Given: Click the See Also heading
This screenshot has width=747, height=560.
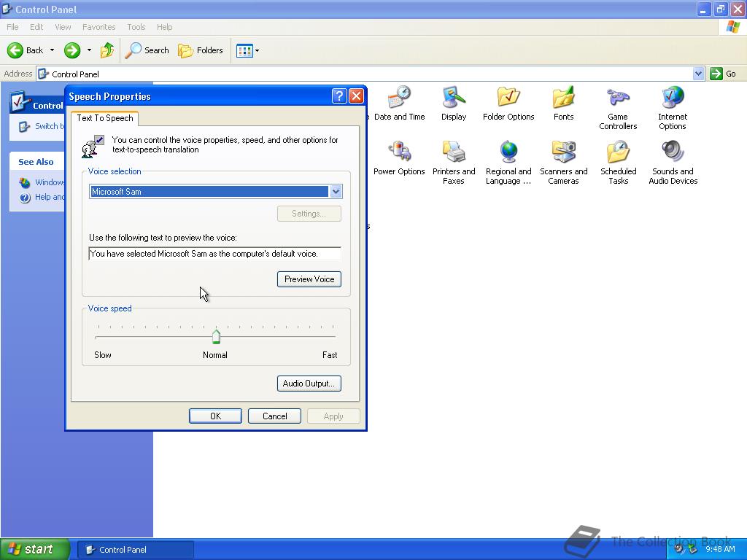Looking at the screenshot, I should click(36, 162).
